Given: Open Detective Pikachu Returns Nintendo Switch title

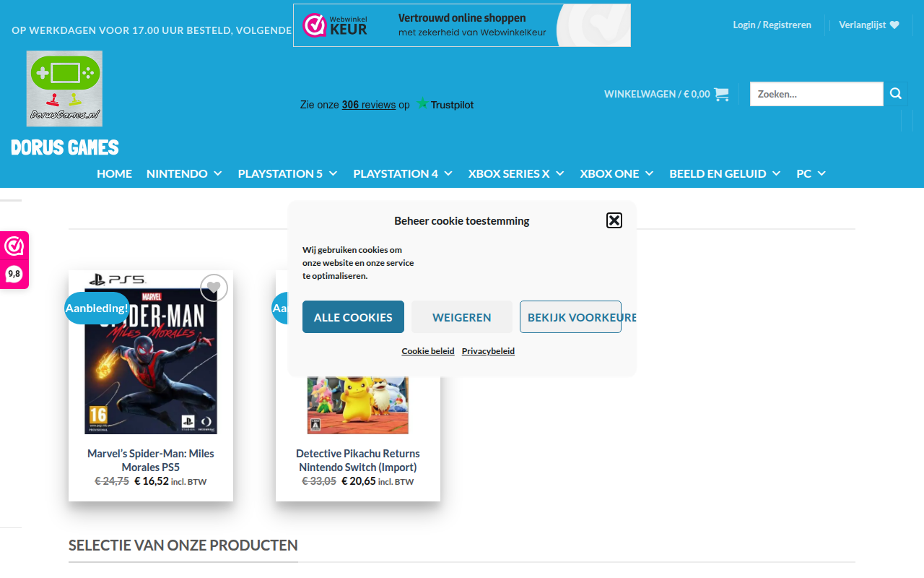Looking at the screenshot, I should coord(358,460).
